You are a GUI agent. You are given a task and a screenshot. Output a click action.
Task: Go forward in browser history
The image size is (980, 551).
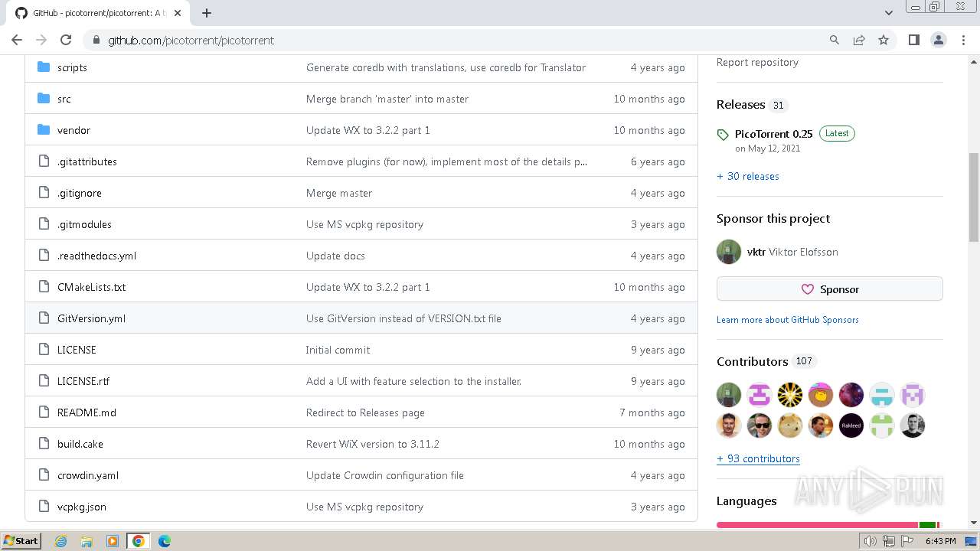41,40
